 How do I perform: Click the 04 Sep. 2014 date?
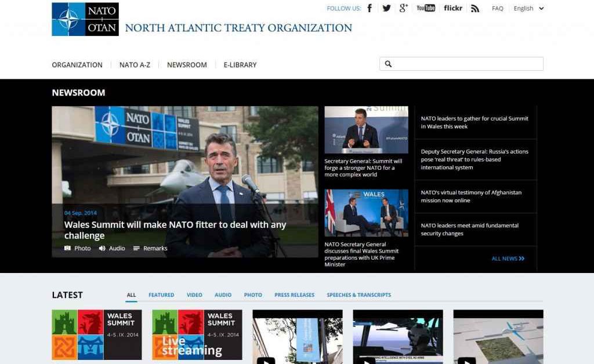pos(80,213)
